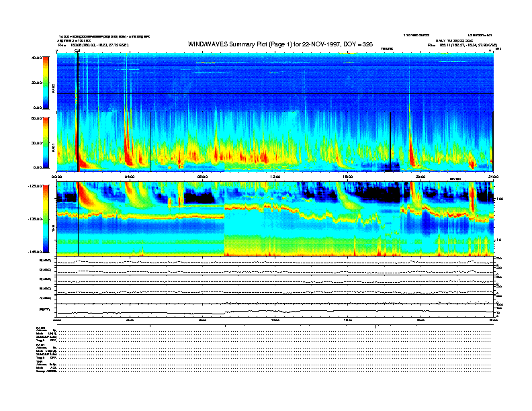Image resolution: width=532 pixels, height=411 pixels.
Task: Click the 10 tick label right of TNR panel
Action: click(498, 240)
